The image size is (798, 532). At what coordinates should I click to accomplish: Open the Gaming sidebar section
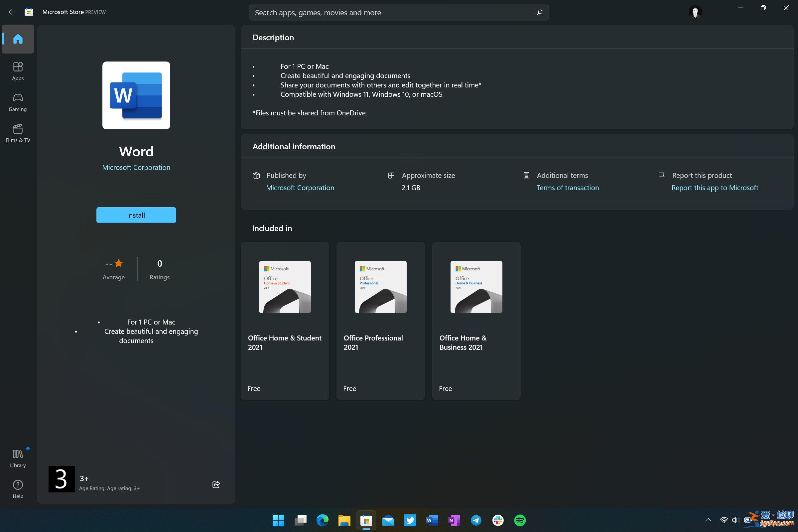coord(18,102)
